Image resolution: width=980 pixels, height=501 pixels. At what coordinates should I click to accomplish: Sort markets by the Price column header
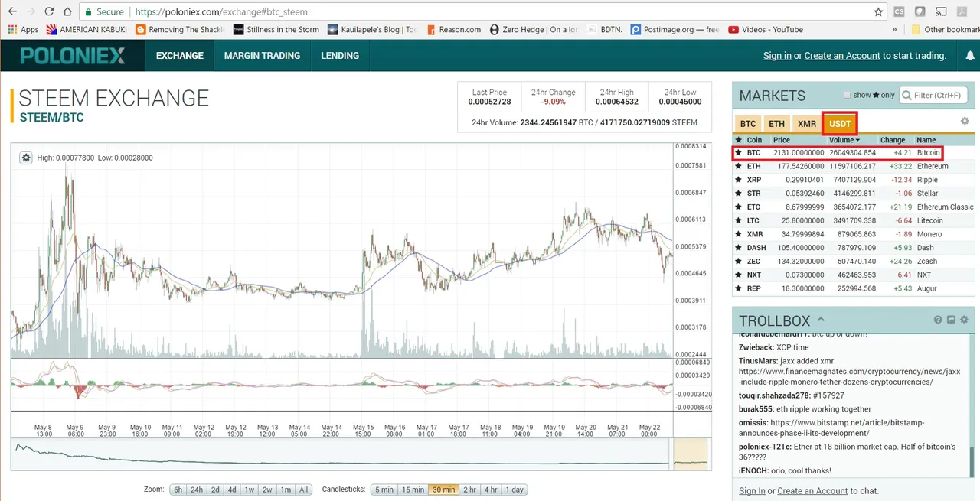782,140
